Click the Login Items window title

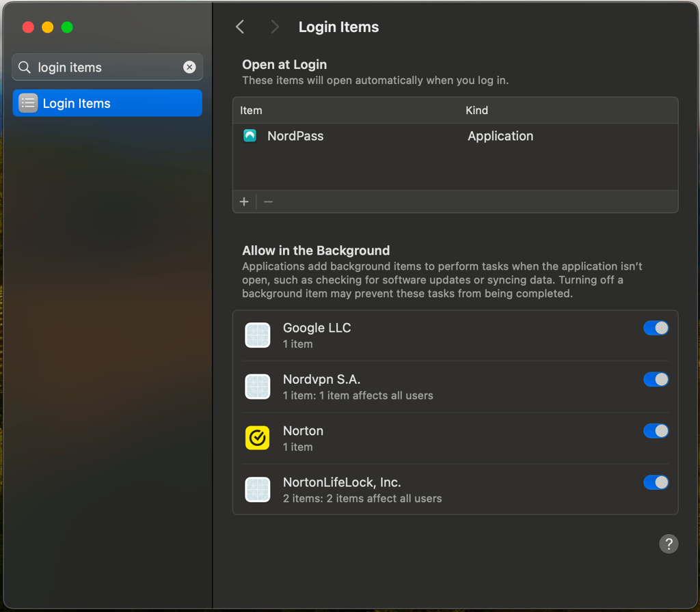[338, 27]
